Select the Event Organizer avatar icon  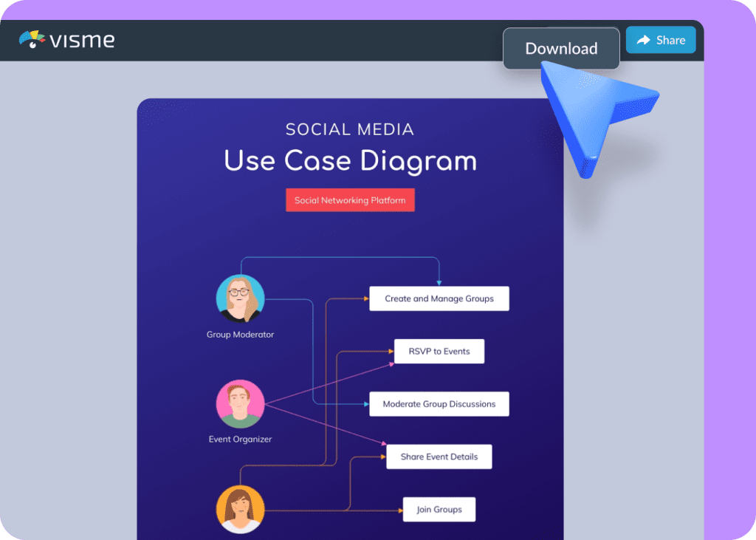240,405
